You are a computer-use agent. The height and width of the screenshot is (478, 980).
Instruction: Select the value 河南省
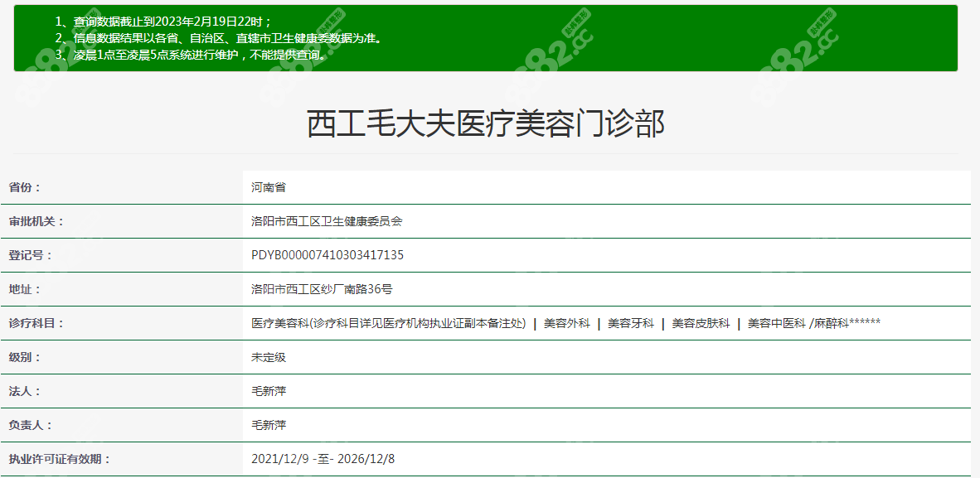(268, 187)
